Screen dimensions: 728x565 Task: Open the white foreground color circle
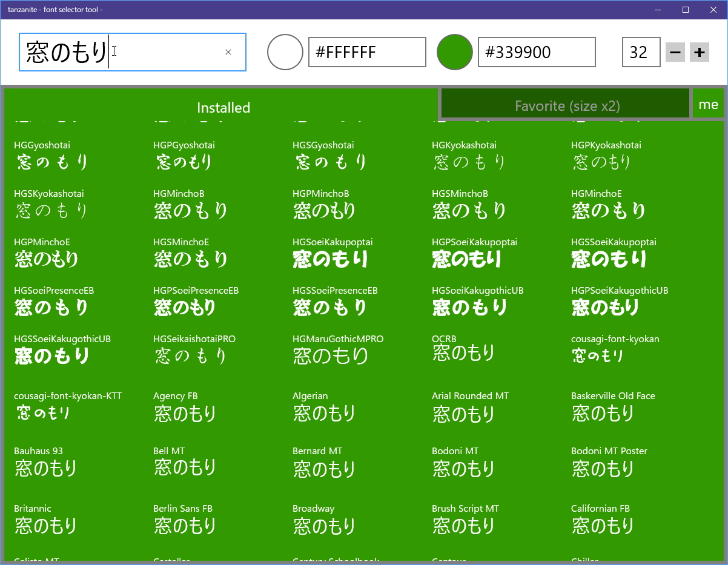click(285, 52)
